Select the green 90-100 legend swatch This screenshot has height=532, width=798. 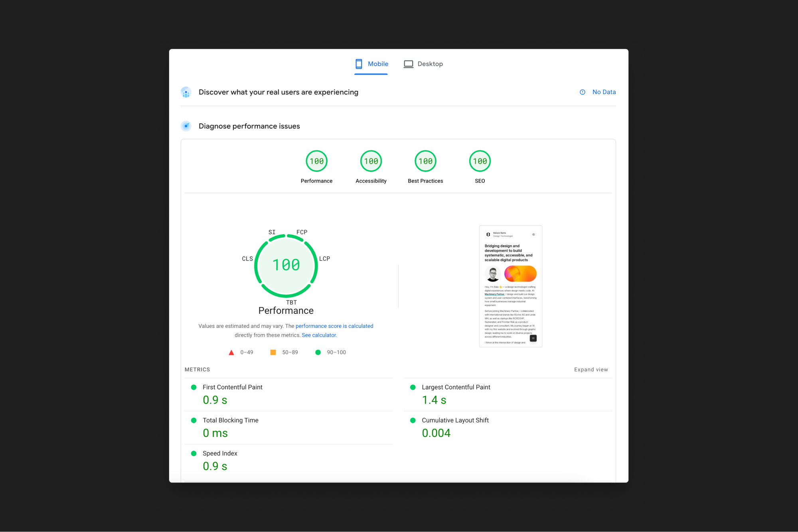pos(318,352)
